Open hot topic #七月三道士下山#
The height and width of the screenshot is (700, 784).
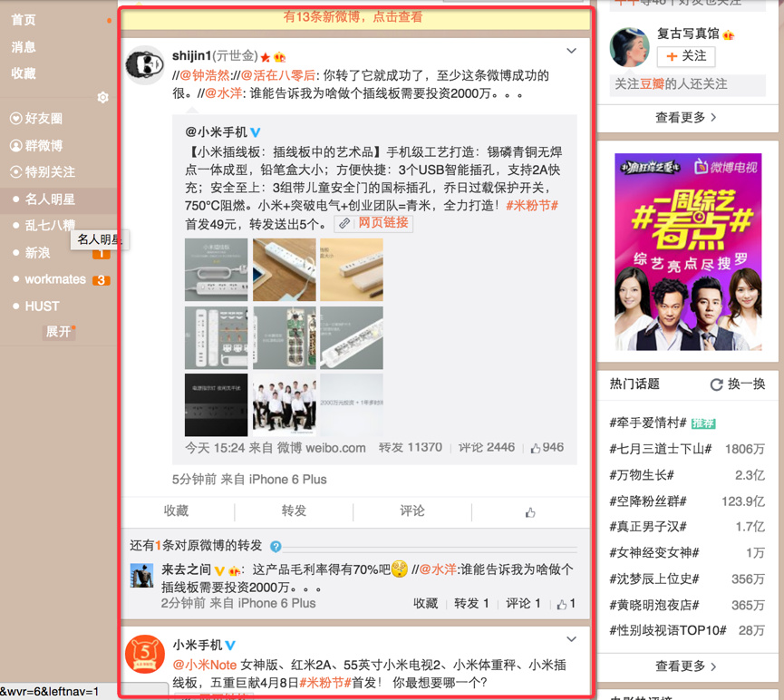(x=661, y=449)
